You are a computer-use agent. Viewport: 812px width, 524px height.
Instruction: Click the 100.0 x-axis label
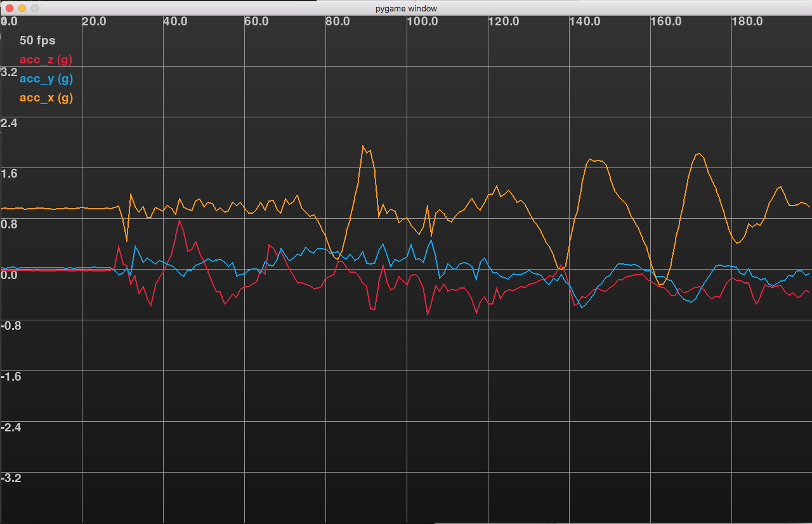click(422, 22)
